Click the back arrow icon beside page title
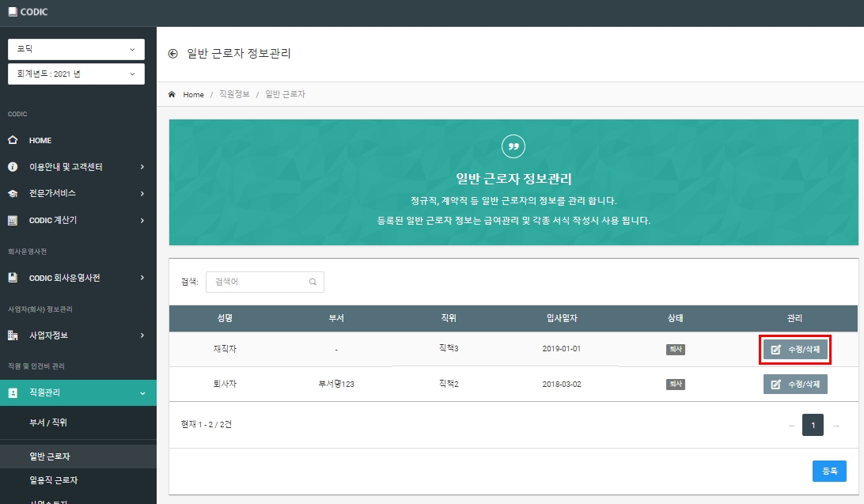Screen dimensions: 864x504 click(x=173, y=54)
